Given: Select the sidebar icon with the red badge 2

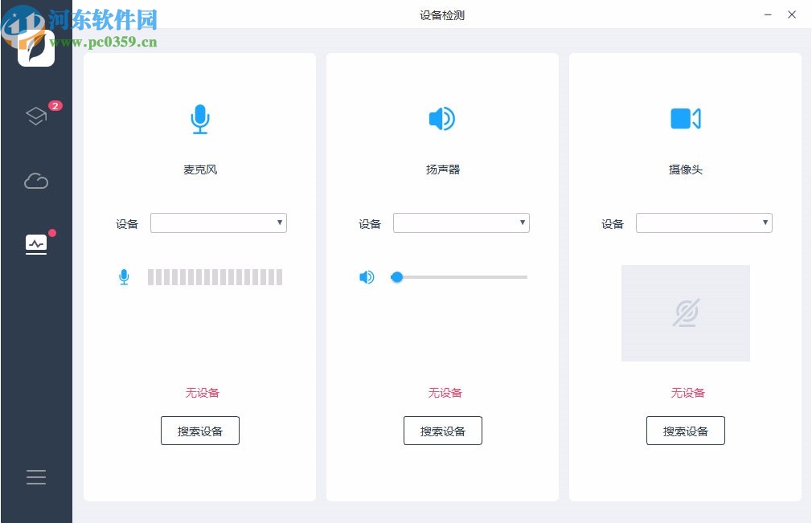Looking at the screenshot, I should pyautogui.click(x=36, y=116).
